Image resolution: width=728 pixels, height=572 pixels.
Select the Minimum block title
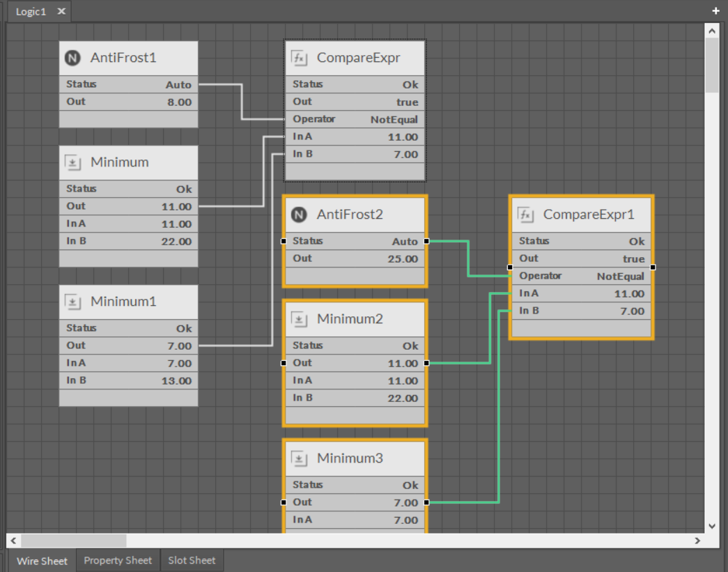[x=120, y=162]
